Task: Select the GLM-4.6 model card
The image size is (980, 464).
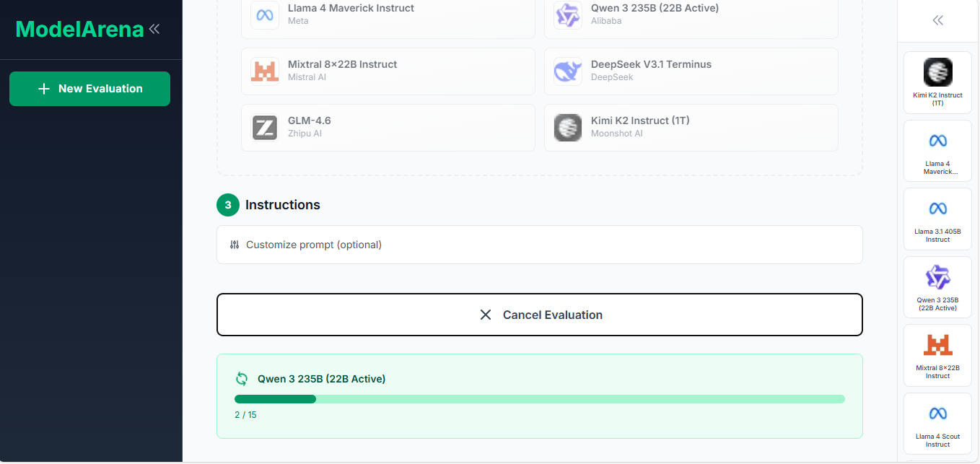Action: tap(388, 128)
